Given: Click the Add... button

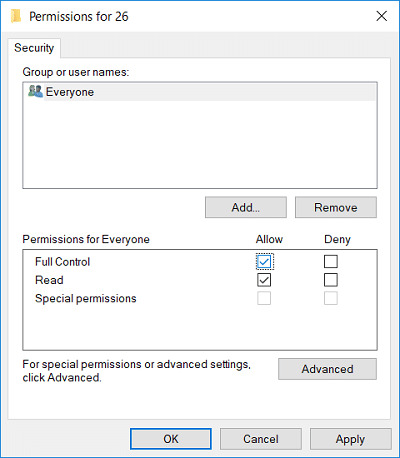Looking at the screenshot, I should pos(246,207).
